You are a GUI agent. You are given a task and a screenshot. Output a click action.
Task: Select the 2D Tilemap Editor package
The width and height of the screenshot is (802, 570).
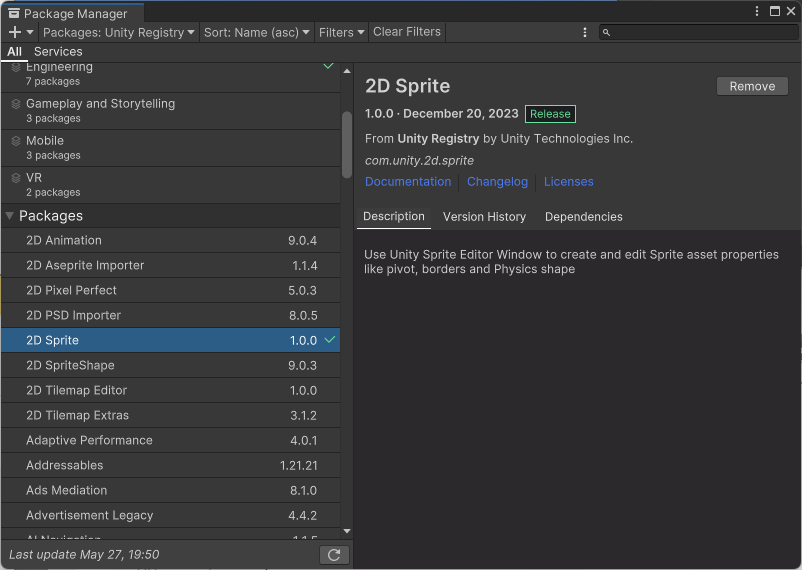point(171,390)
